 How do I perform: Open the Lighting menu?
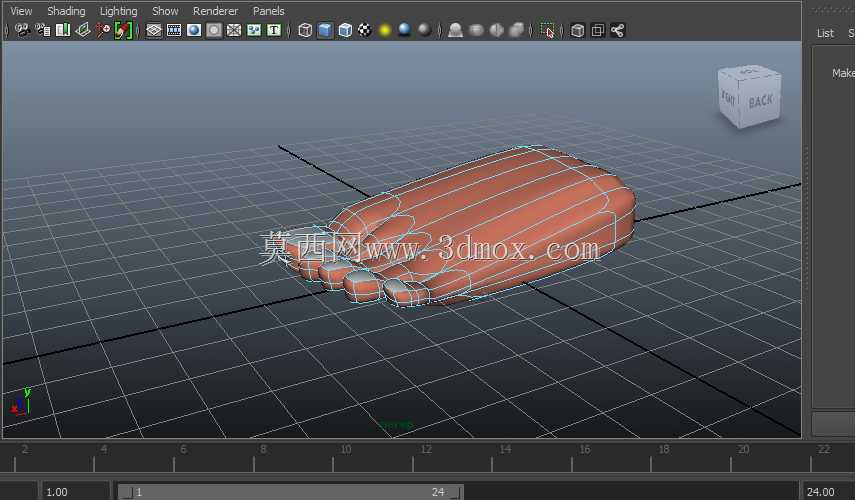coord(118,11)
